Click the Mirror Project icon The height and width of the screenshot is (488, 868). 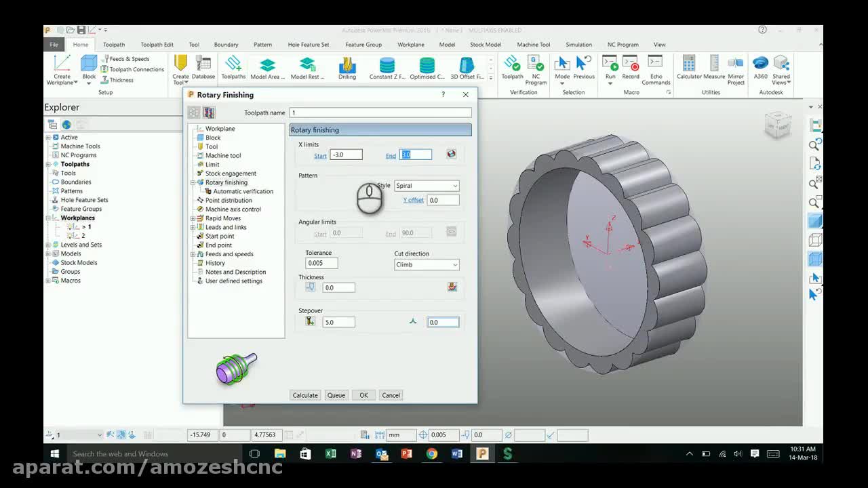point(736,66)
